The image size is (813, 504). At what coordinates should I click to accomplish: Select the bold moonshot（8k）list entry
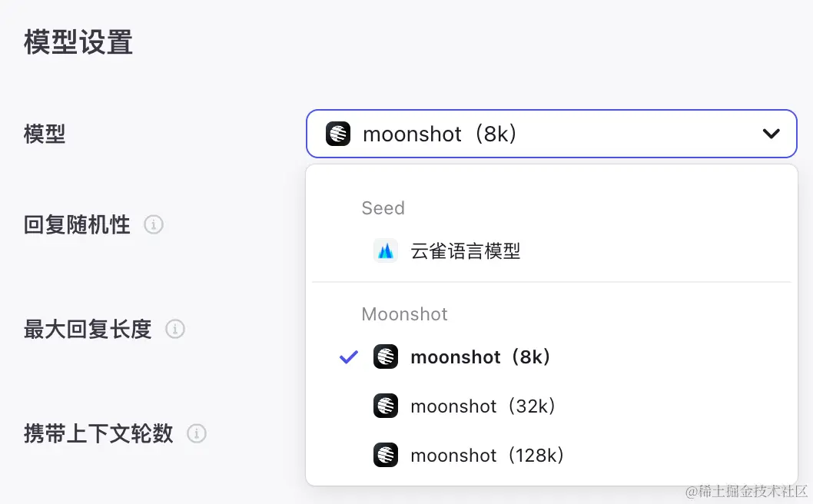pyautogui.click(x=480, y=356)
